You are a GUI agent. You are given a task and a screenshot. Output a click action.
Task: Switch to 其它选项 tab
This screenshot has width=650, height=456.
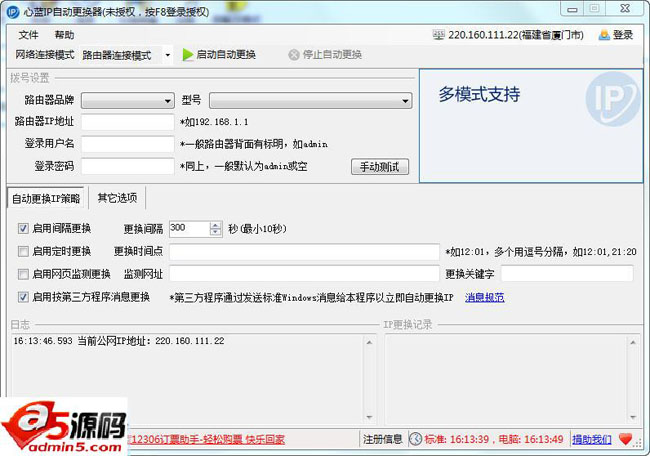(117, 198)
